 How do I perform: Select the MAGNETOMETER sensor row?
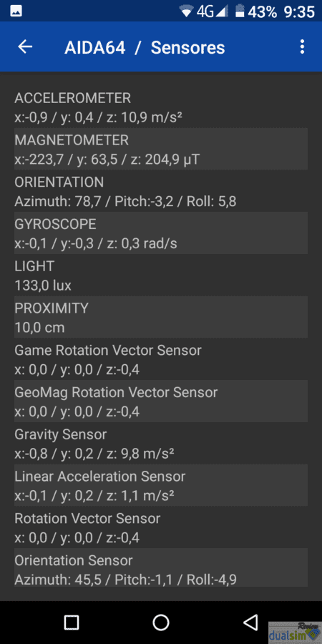pyautogui.click(x=161, y=149)
